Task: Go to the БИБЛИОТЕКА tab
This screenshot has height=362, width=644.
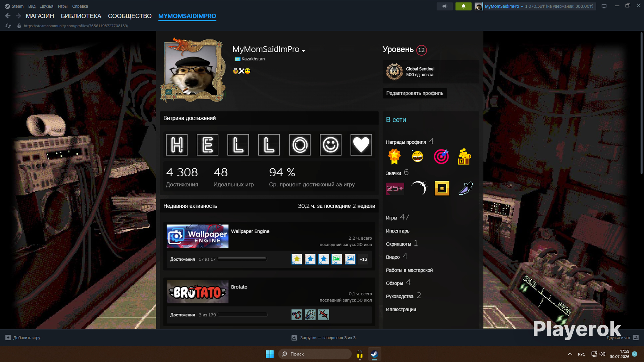Action: [81, 16]
